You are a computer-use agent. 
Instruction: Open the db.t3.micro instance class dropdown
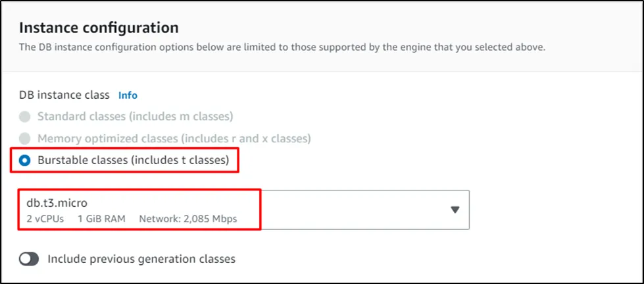pos(243,210)
